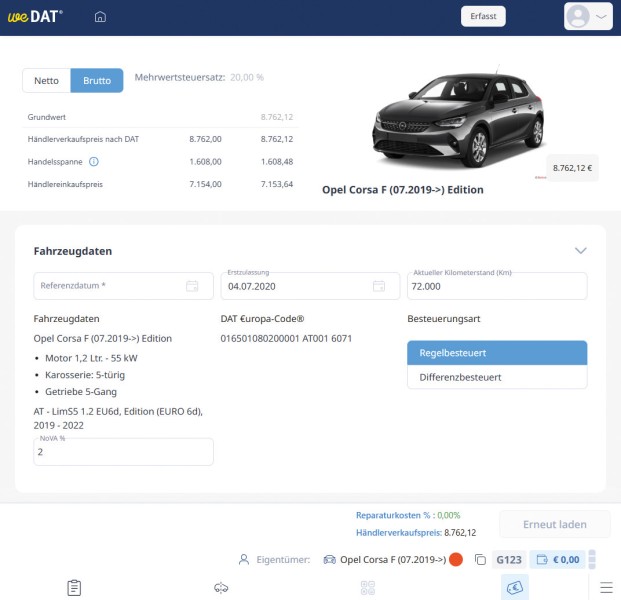Click Grundwert value 8.762,12
The width and height of the screenshot is (621, 600).
pyautogui.click(x=277, y=117)
